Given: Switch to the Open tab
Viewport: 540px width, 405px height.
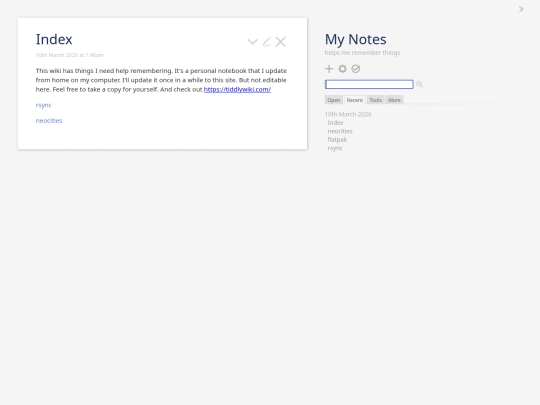Looking at the screenshot, I should (x=333, y=100).
